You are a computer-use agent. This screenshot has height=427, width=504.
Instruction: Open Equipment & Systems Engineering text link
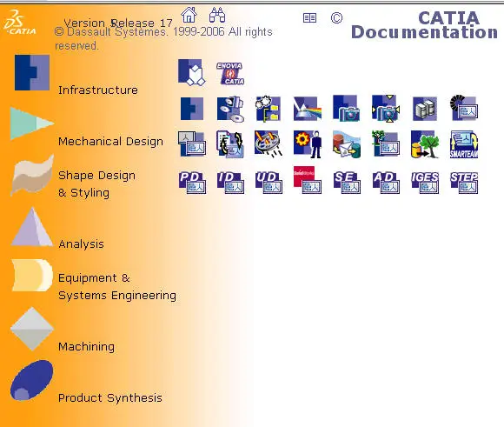coord(117,286)
